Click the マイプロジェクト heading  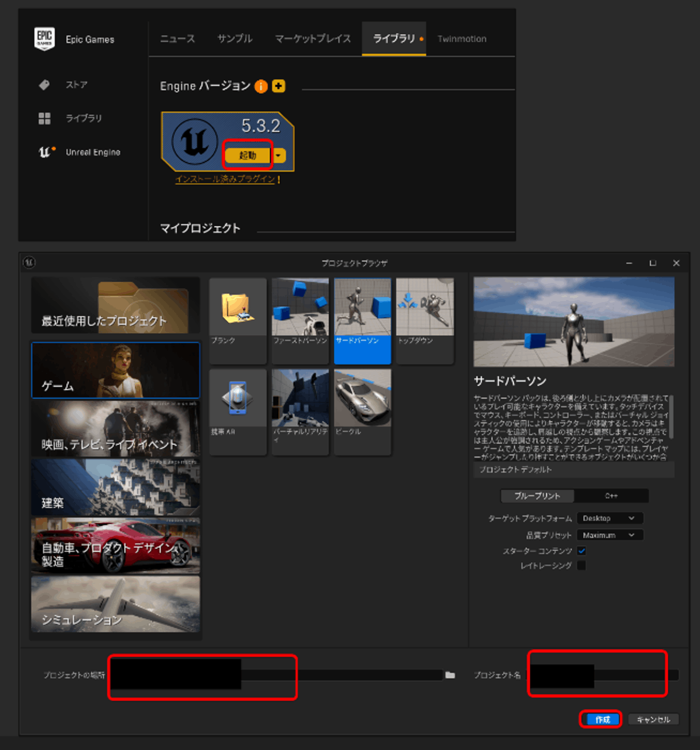click(x=200, y=228)
